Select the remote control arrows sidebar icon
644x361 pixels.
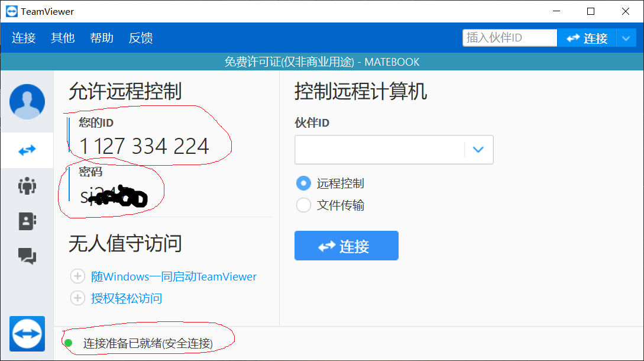point(27,150)
